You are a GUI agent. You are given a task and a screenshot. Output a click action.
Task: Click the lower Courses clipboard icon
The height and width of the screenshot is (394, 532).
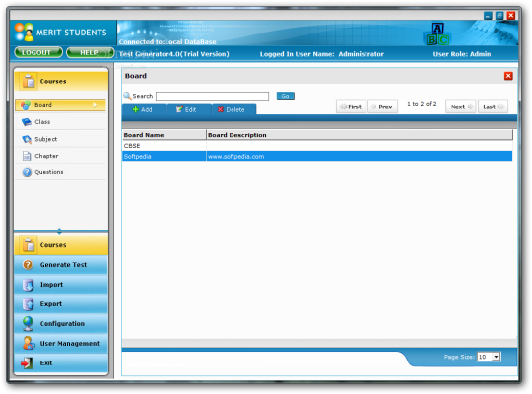[x=29, y=245]
